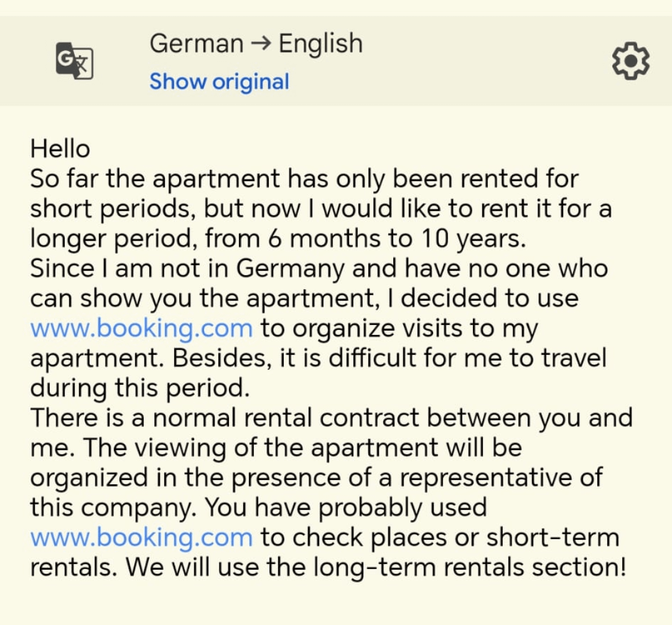The image size is (672, 625).
Task: Click 'Besides, it is difficult for me to travel'
Action: (390, 358)
